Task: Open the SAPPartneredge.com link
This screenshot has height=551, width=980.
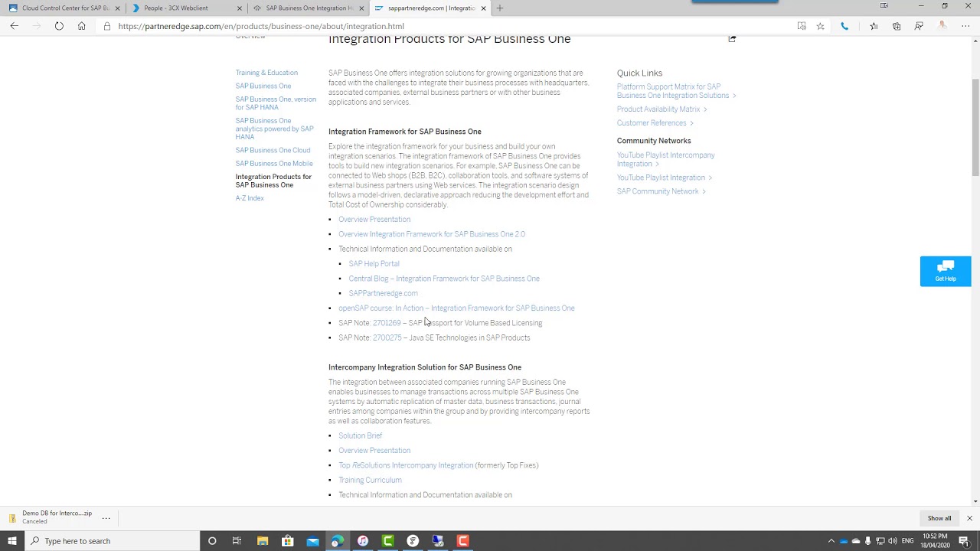Action: tap(383, 293)
